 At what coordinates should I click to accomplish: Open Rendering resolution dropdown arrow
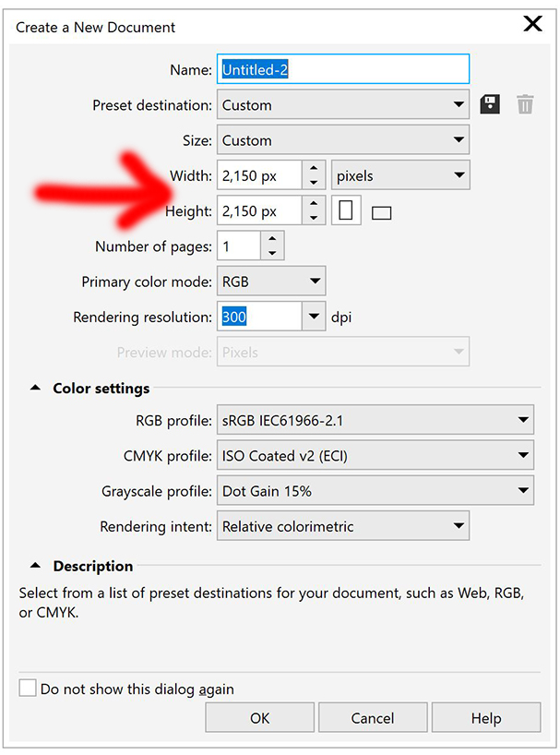[x=314, y=317]
